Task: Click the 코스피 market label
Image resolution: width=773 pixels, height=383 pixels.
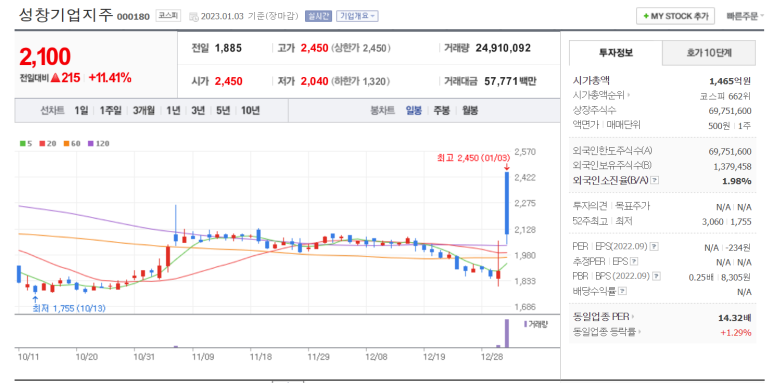Action: pyautogui.click(x=169, y=16)
